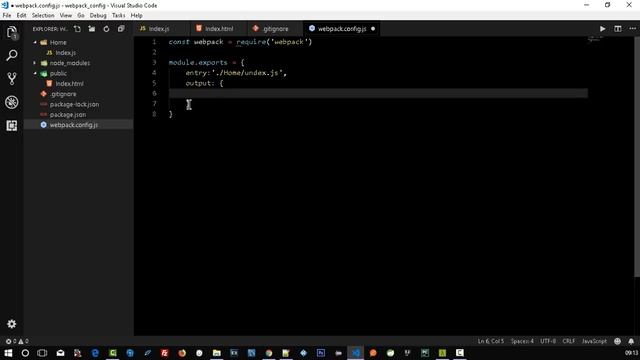Switch to VS Code taskbar icon
This screenshot has width=640, height=360.
[356, 353]
